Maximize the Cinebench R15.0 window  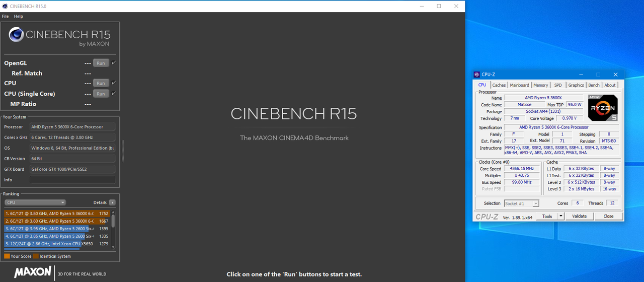[x=439, y=6]
